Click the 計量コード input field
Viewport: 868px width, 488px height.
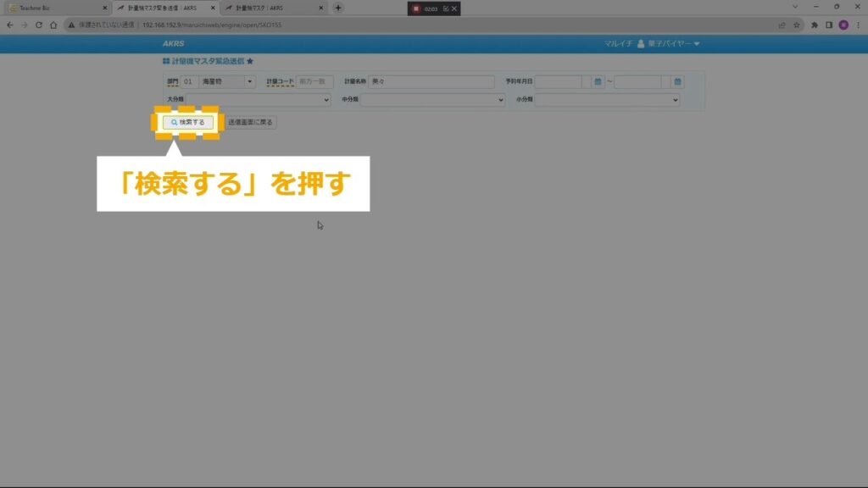[x=314, y=82]
